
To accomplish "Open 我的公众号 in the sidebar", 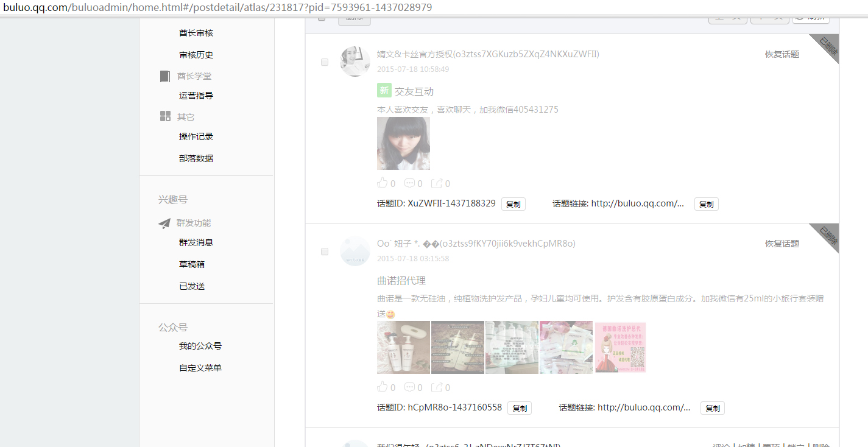I will tap(200, 346).
